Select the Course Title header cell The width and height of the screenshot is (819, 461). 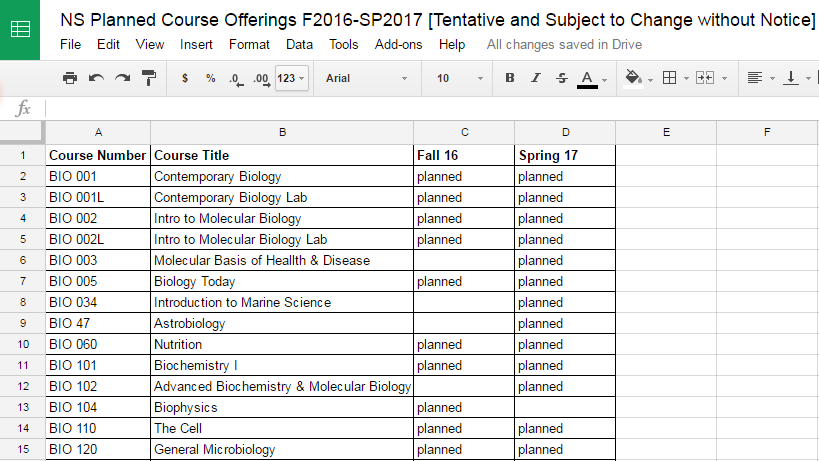(x=282, y=156)
